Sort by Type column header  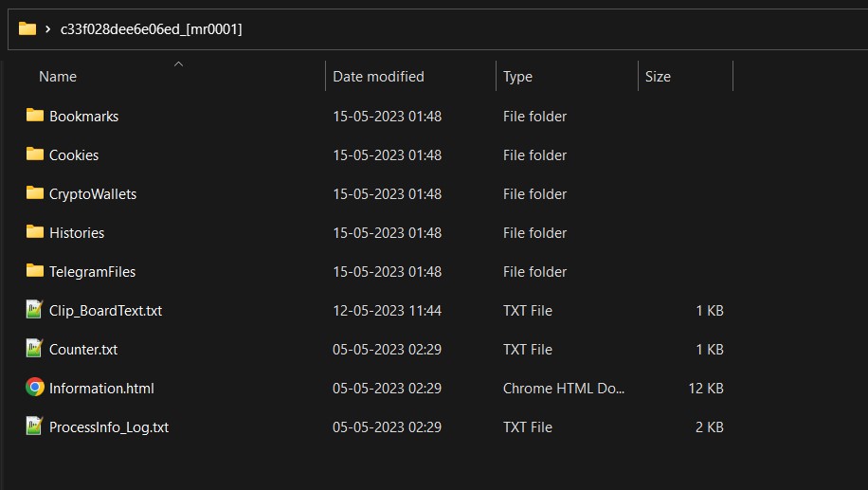tap(517, 77)
